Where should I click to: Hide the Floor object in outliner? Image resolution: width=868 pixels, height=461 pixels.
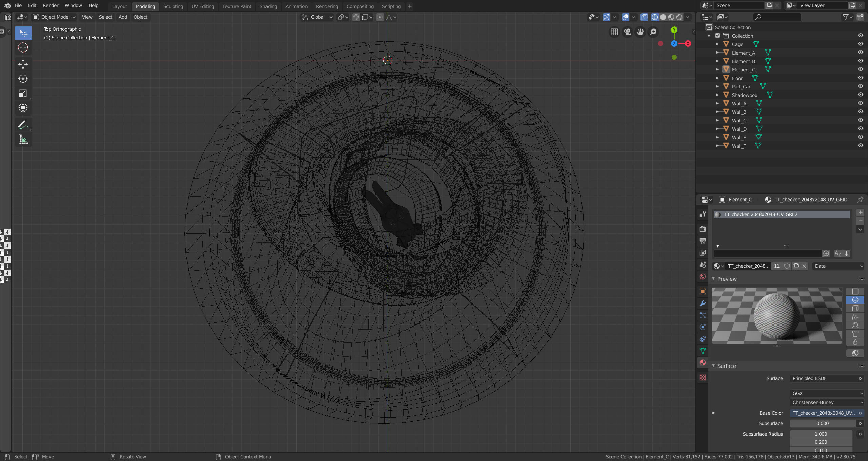tap(860, 78)
